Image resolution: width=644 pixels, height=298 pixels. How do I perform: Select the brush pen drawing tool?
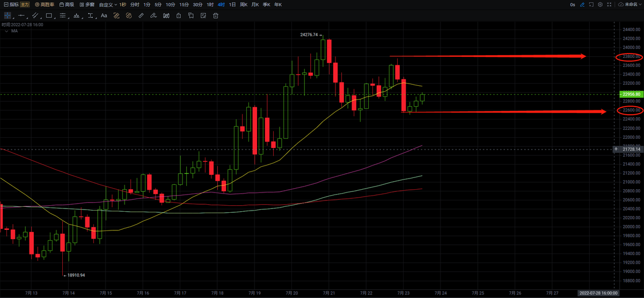click(153, 16)
